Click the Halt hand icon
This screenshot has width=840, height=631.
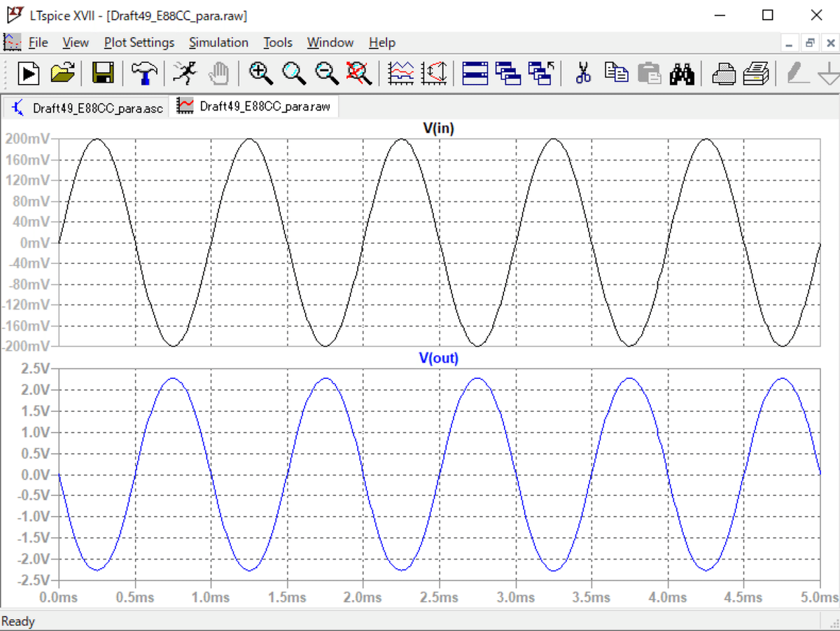pyautogui.click(x=219, y=72)
